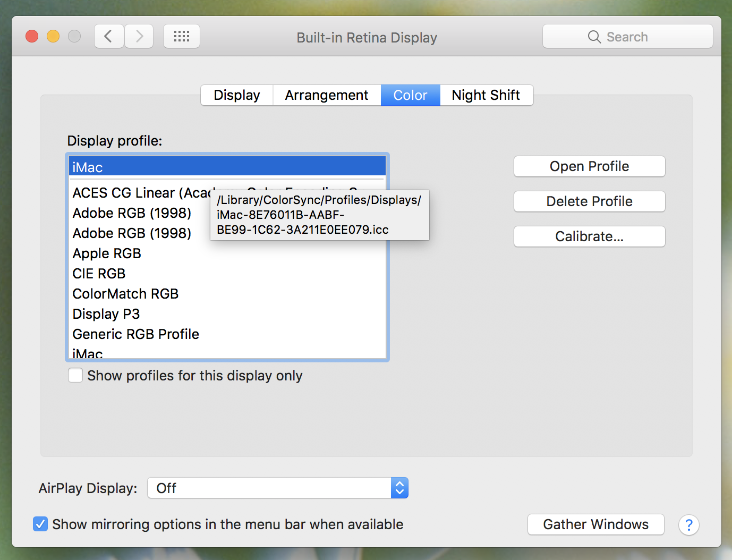Select the Display P3 profile
Viewport: 732px width, 560px height.
tap(227, 314)
